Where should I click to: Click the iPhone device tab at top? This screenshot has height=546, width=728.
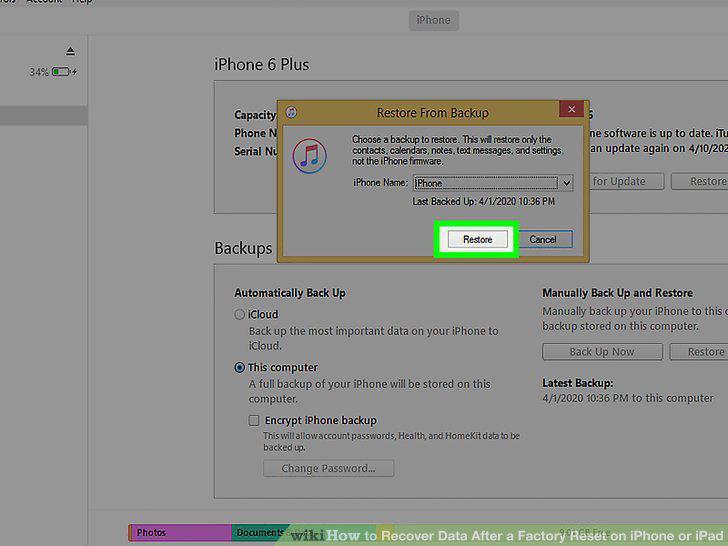coord(434,20)
